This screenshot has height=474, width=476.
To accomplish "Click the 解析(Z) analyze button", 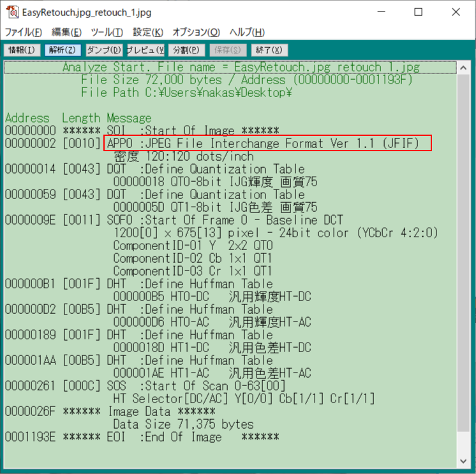I will (63, 50).
